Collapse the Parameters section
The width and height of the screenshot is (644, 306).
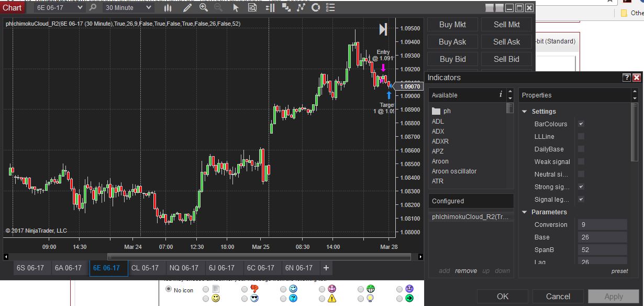525,212
